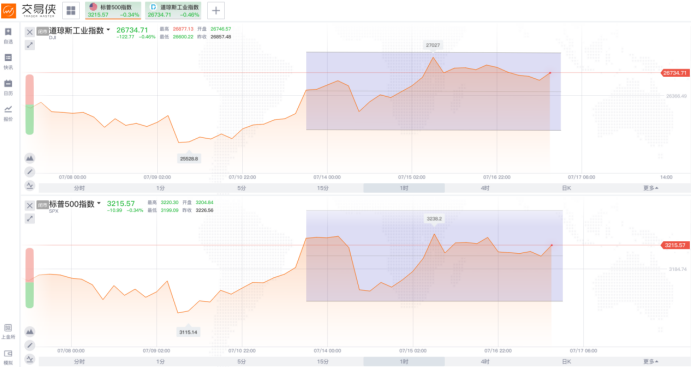The width and height of the screenshot is (691, 368).
Task: Close the 标普500指数 chart panel
Action: tap(30, 206)
